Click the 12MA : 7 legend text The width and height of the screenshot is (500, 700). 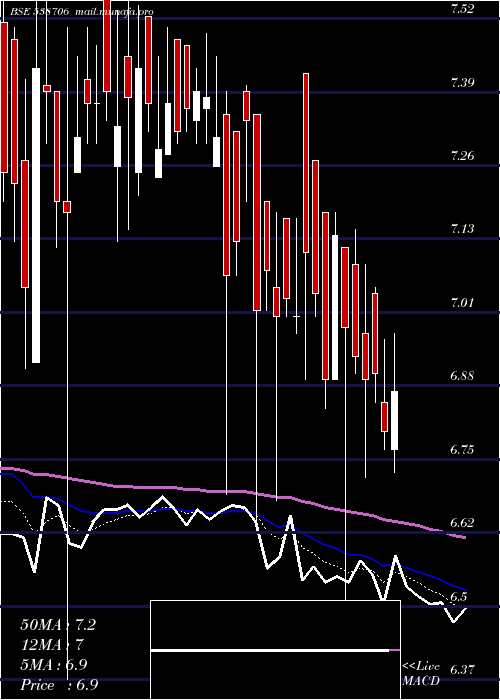pyautogui.click(x=53, y=645)
